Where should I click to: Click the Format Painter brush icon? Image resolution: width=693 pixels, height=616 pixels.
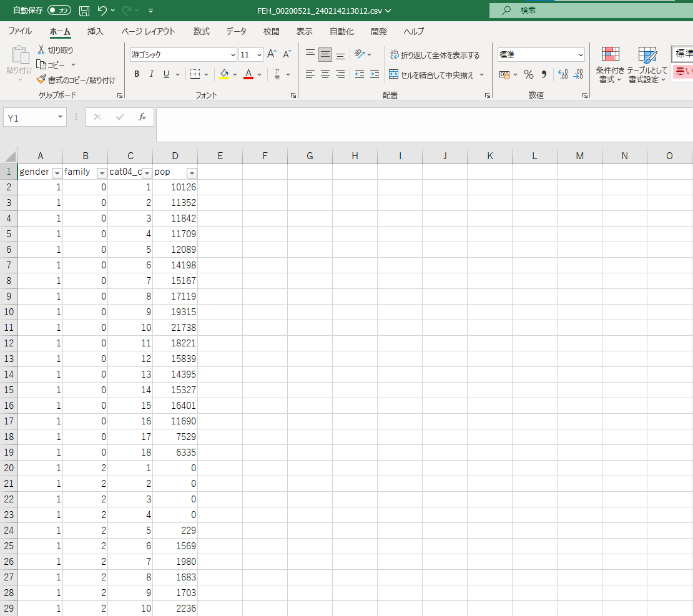point(41,80)
